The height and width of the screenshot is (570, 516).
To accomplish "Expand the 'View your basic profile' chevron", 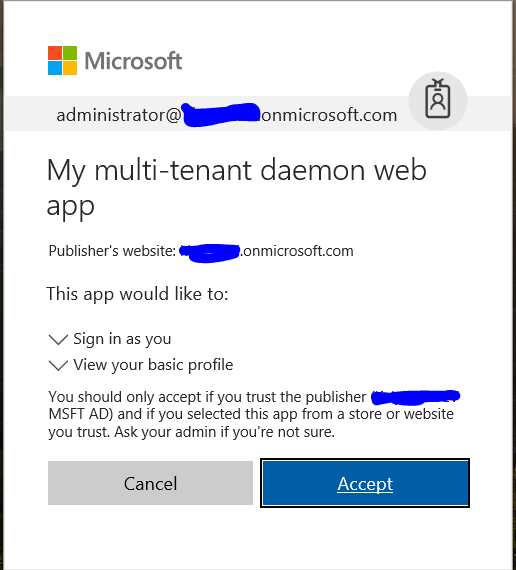I will pyautogui.click(x=58, y=365).
